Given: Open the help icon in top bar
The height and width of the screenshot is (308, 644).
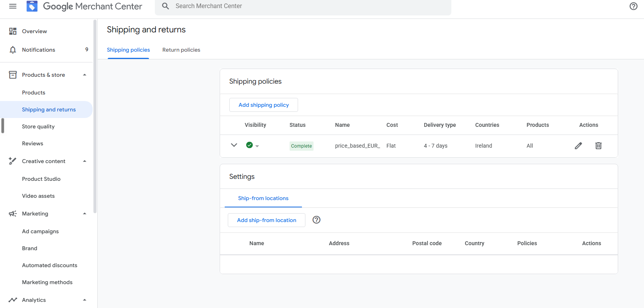Looking at the screenshot, I should click(x=634, y=6).
